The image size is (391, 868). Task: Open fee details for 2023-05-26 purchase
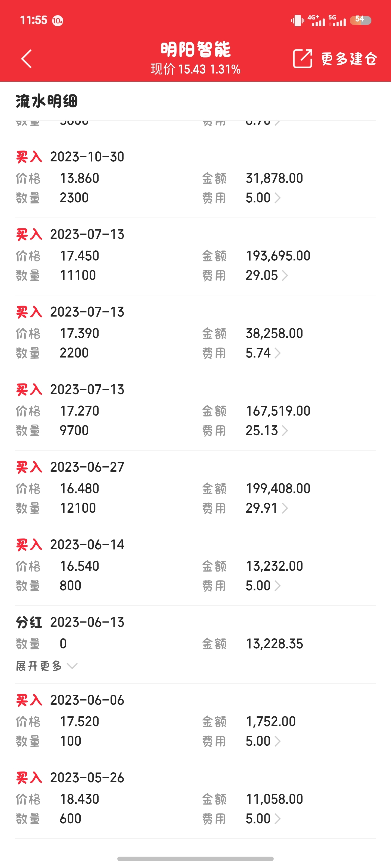pyautogui.click(x=277, y=818)
